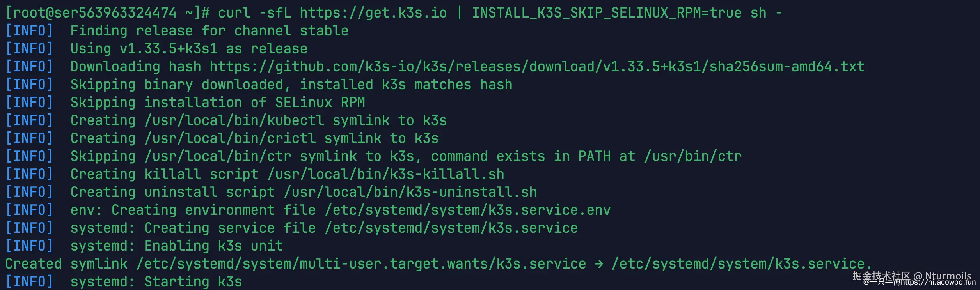The image size is (980, 290).
Task: Click the 'Finding release for channel stable' line
Action: [x=209, y=31]
